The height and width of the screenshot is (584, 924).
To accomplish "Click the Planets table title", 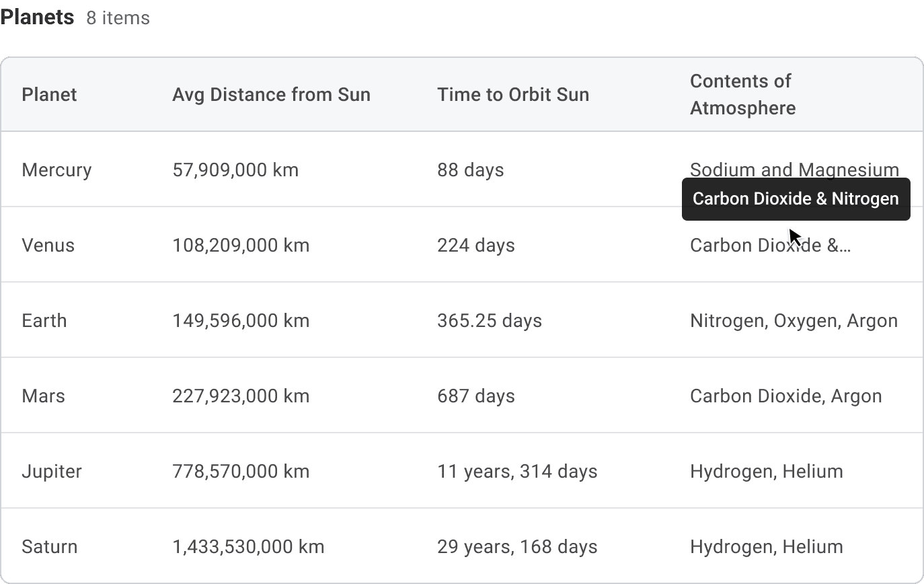I will (x=38, y=17).
